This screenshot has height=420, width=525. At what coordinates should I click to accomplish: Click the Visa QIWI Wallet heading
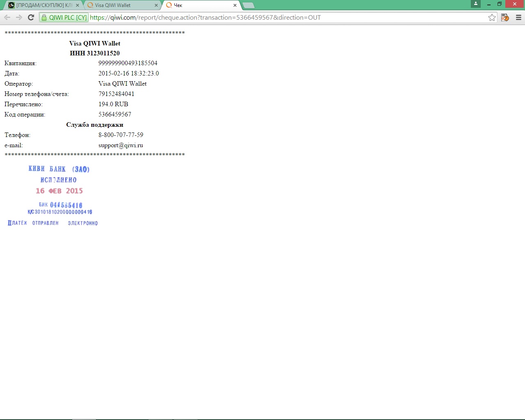(x=95, y=43)
